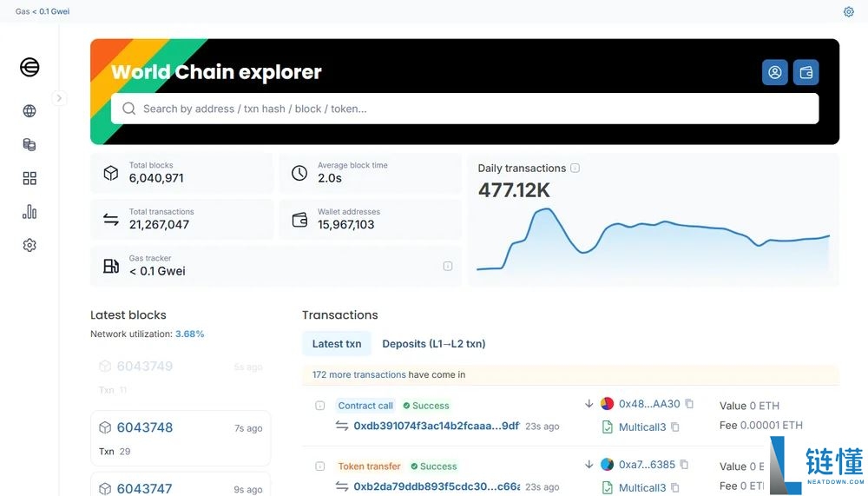Screen dimensions: 868x496
Task: Open Multicall3 contract in Contract call row
Action: (642, 427)
